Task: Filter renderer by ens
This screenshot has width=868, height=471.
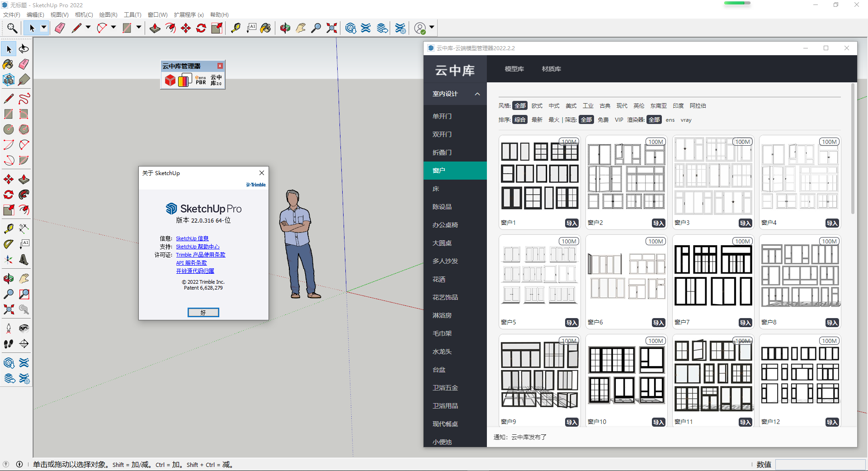Action: click(x=670, y=120)
